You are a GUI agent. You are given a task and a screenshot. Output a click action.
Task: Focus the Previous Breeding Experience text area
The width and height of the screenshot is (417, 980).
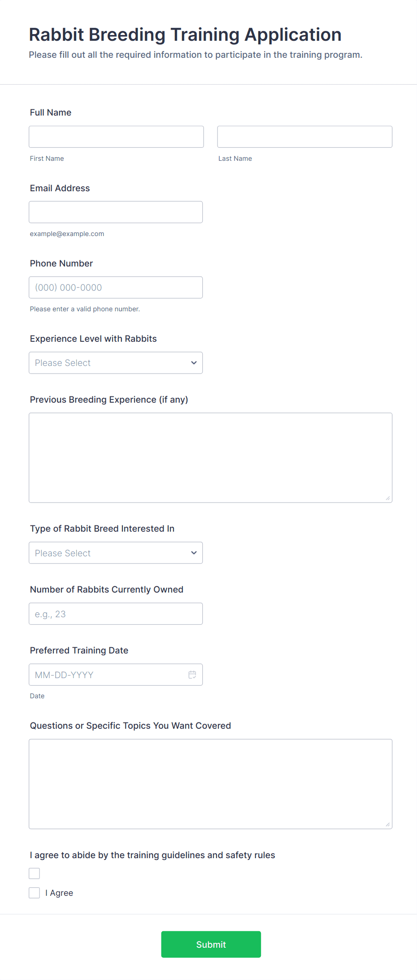(210, 457)
